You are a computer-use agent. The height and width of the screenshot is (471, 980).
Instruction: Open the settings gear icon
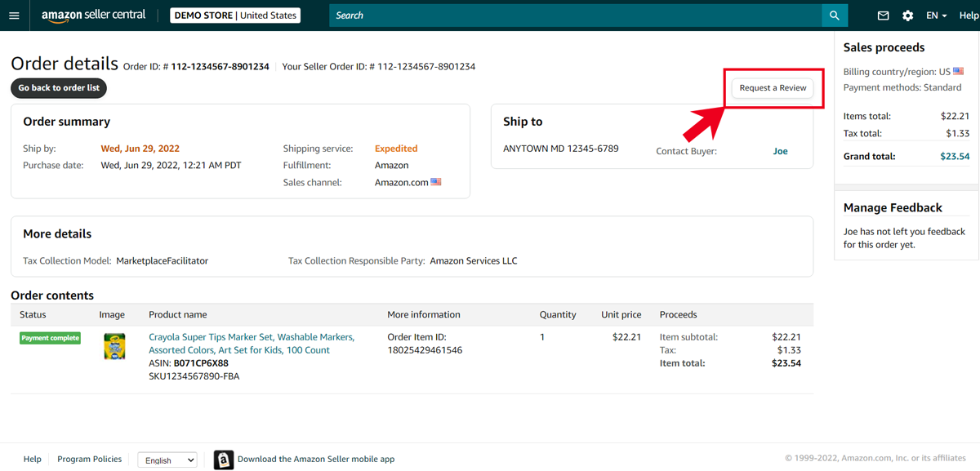pyautogui.click(x=907, y=16)
